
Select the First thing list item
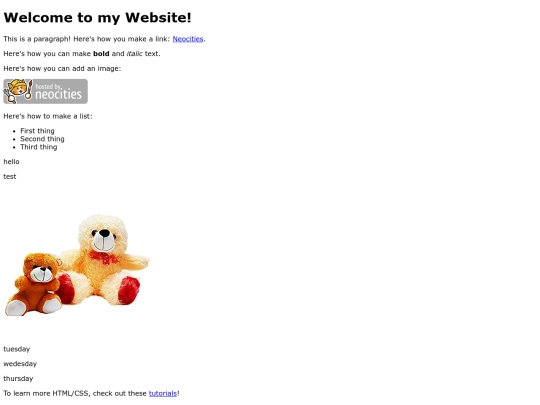coord(37,131)
